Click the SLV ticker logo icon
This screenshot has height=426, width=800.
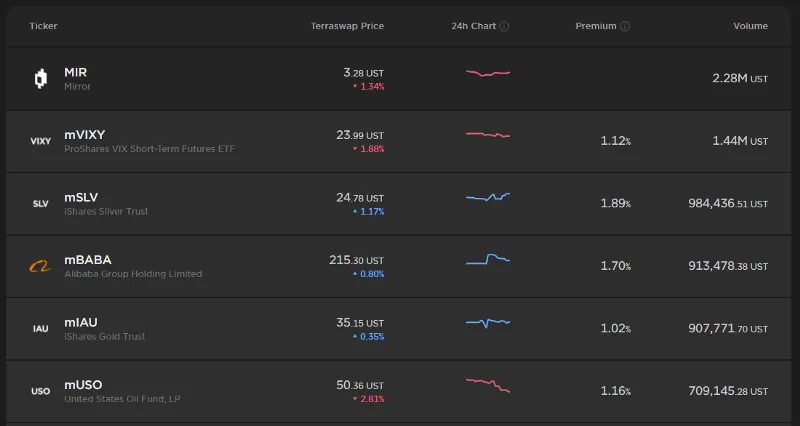point(41,204)
